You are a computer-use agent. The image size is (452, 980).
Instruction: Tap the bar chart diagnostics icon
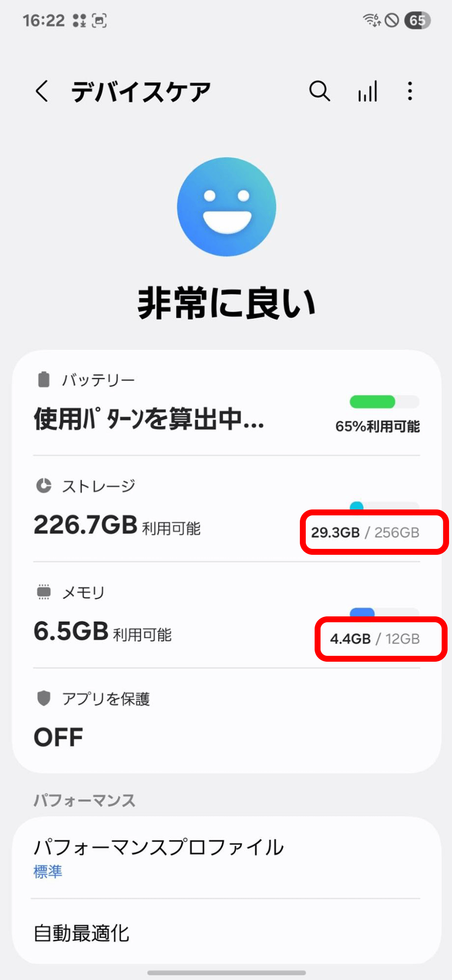tap(368, 92)
